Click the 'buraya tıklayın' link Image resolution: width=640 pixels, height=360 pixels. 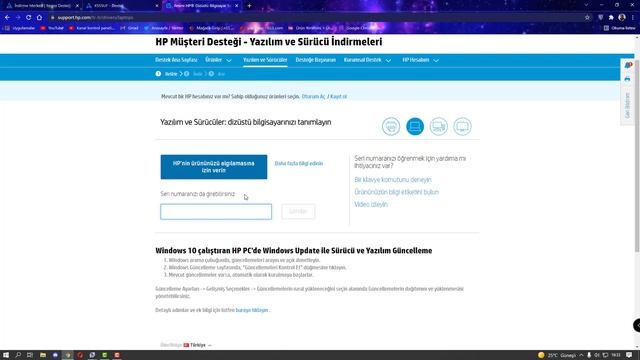click(252, 310)
